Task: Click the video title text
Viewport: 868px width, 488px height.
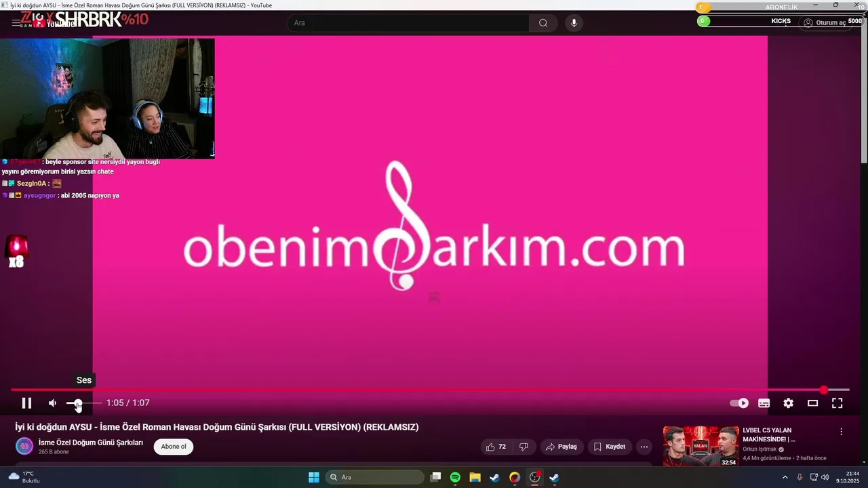Action: [217, 427]
